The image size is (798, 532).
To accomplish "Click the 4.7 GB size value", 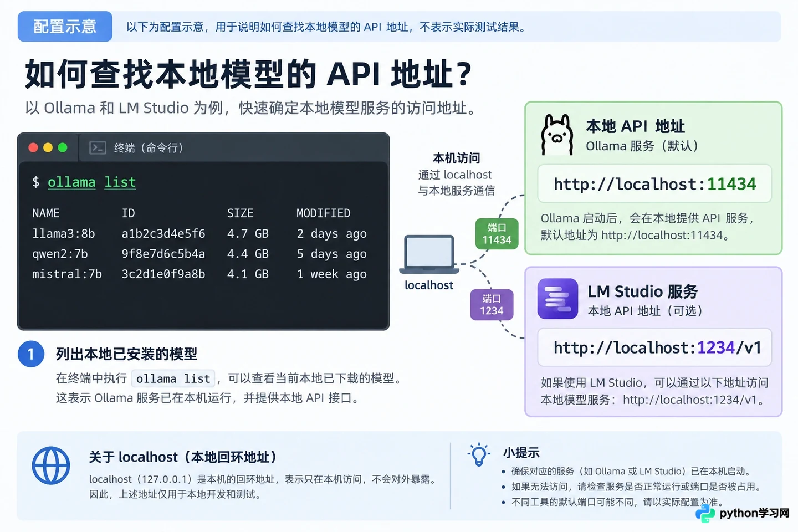I will pos(248,234).
